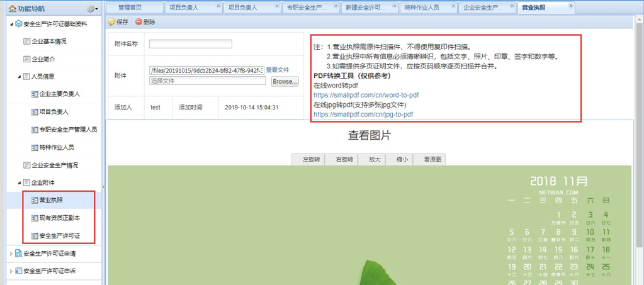Expand the 安全生产许可证申请 section

click(x=11, y=254)
